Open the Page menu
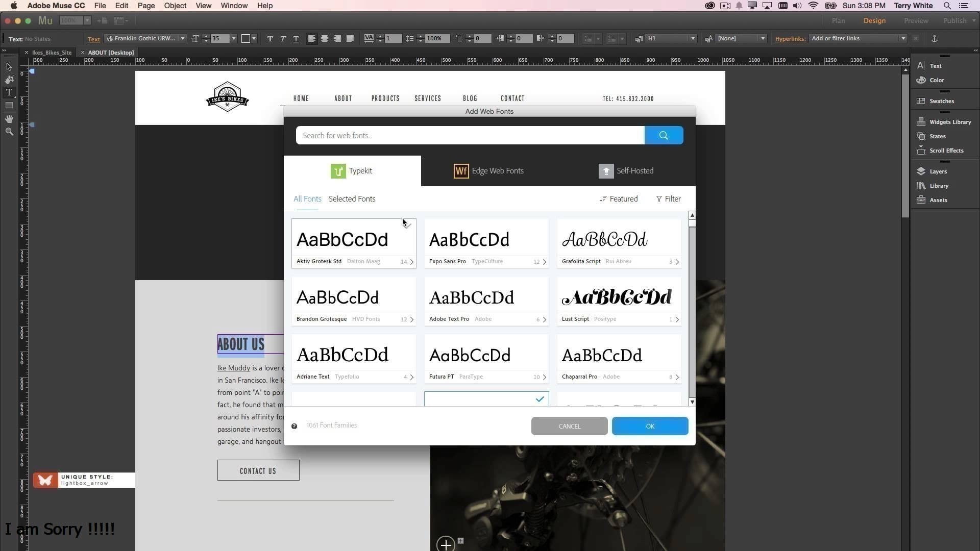 [x=146, y=6]
